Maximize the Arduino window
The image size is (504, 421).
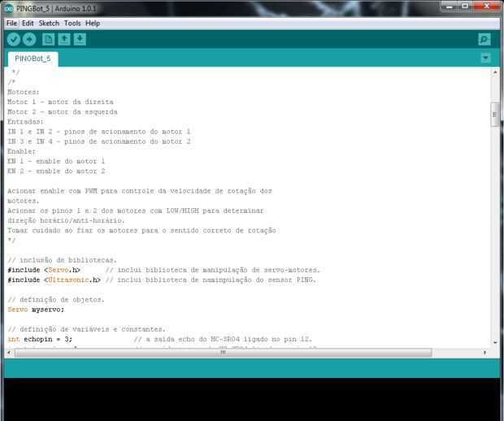click(465, 7)
